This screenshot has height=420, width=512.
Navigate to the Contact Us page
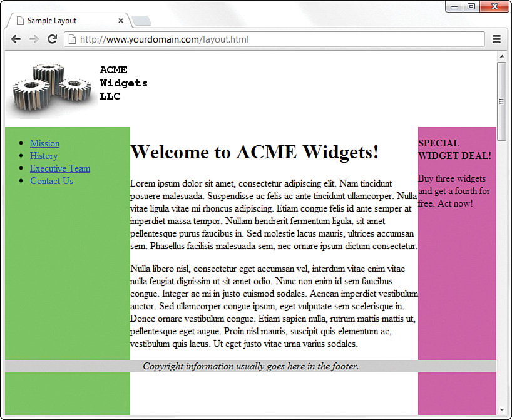[51, 181]
